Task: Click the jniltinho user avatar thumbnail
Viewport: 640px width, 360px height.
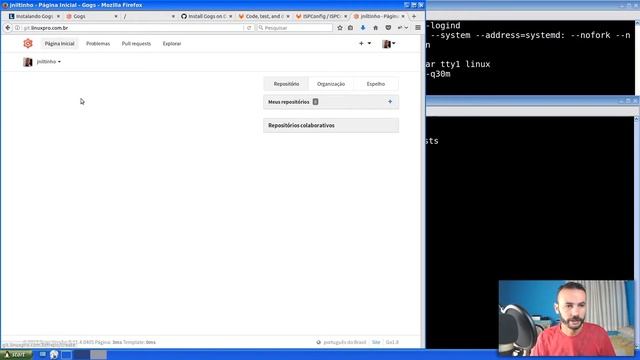Action: (28, 62)
